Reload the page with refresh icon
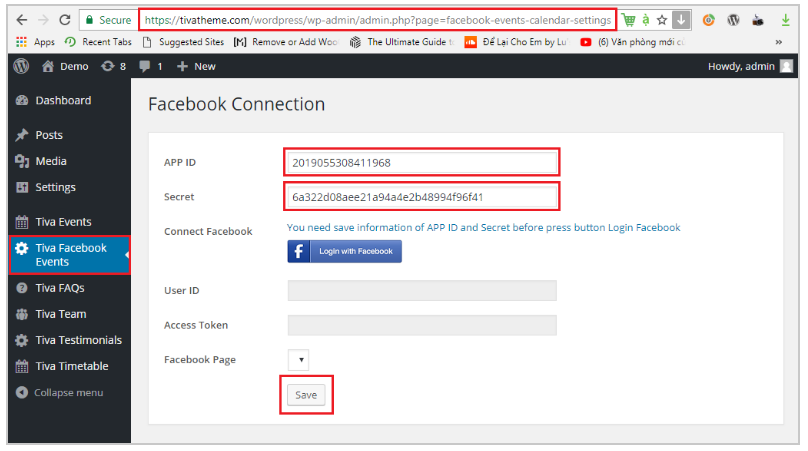 click(x=64, y=20)
